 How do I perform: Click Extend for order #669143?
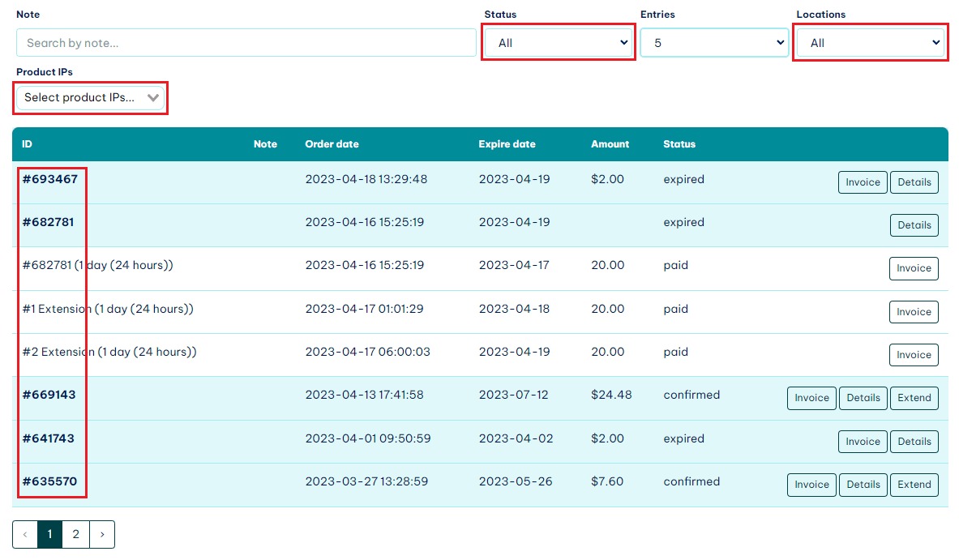914,398
